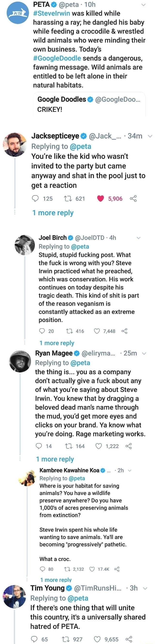Share Jacksepticeye's tweet

(133, 198)
